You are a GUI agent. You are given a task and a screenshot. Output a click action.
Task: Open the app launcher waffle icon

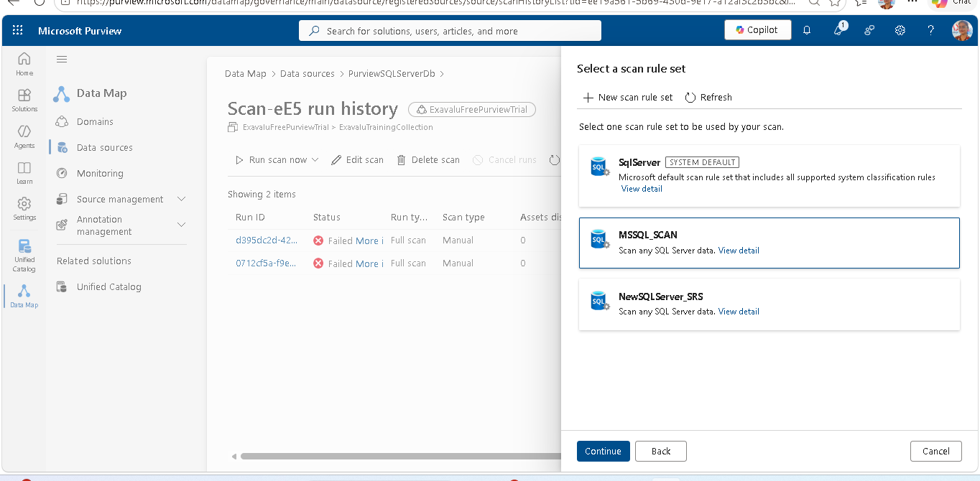pos(18,31)
